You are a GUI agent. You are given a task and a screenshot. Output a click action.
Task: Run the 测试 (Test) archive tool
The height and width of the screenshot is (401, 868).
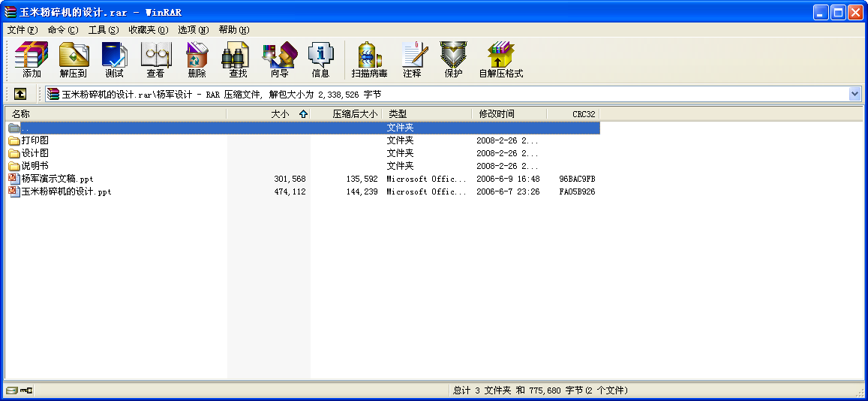[114, 60]
